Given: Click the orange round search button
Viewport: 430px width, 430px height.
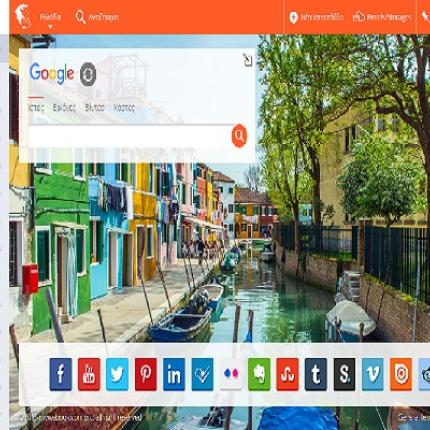Looking at the screenshot, I should click(239, 136).
